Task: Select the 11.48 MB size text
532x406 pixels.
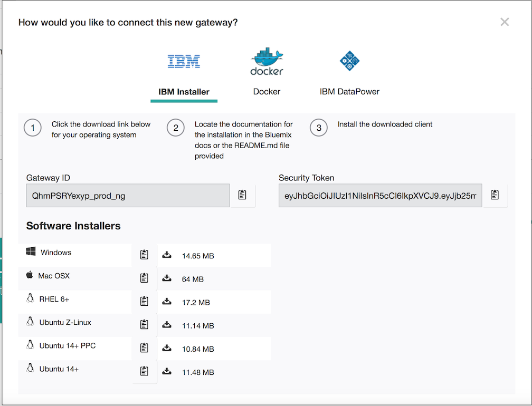Action: coord(198,372)
